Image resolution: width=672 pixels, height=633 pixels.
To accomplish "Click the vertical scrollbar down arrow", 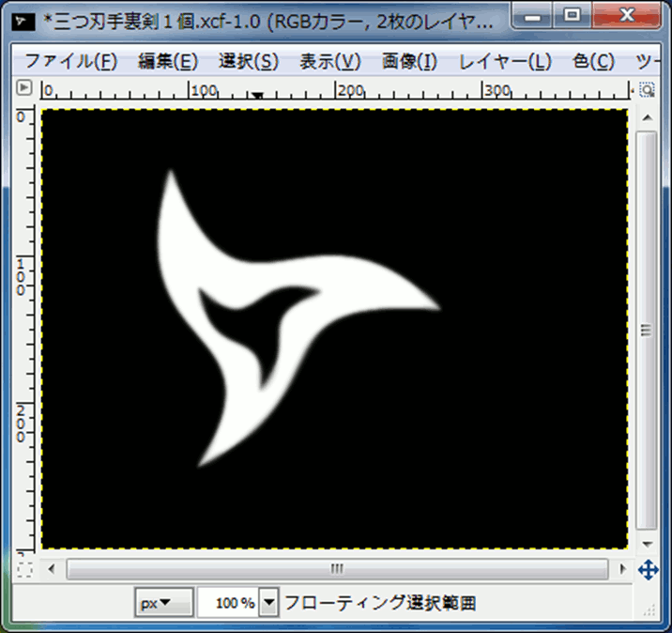I will (x=646, y=544).
